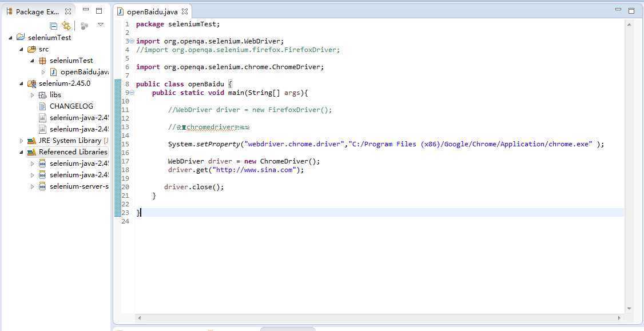The image size is (644, 331).
Task: Click the selenium-server jar icon
Action: coord(42,186)
